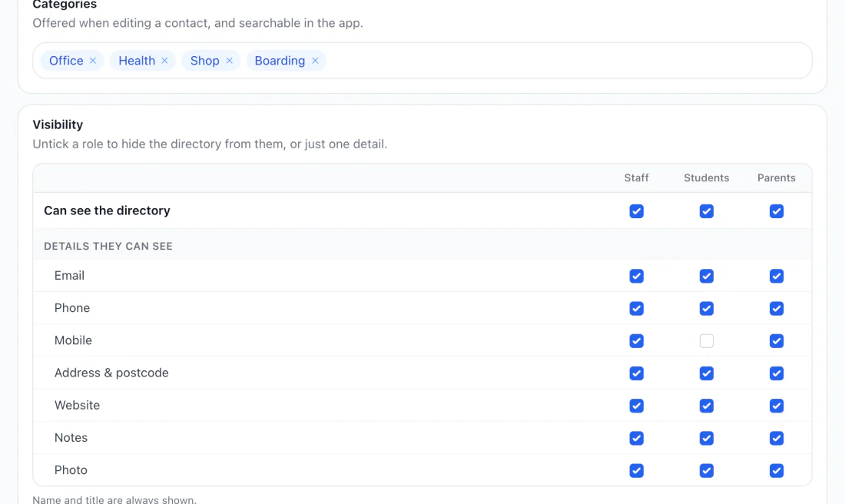Click the Phone row label
This screenshot has width=845, height=504.
coord(72,308)
